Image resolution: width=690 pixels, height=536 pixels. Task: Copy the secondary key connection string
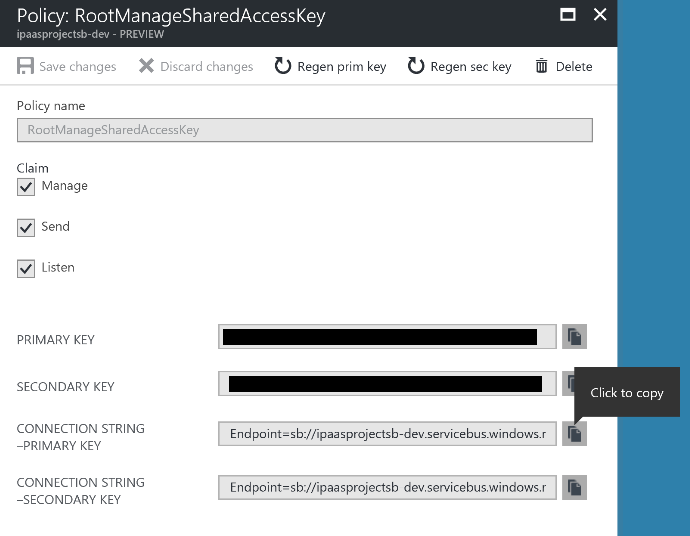pos(574,488)
